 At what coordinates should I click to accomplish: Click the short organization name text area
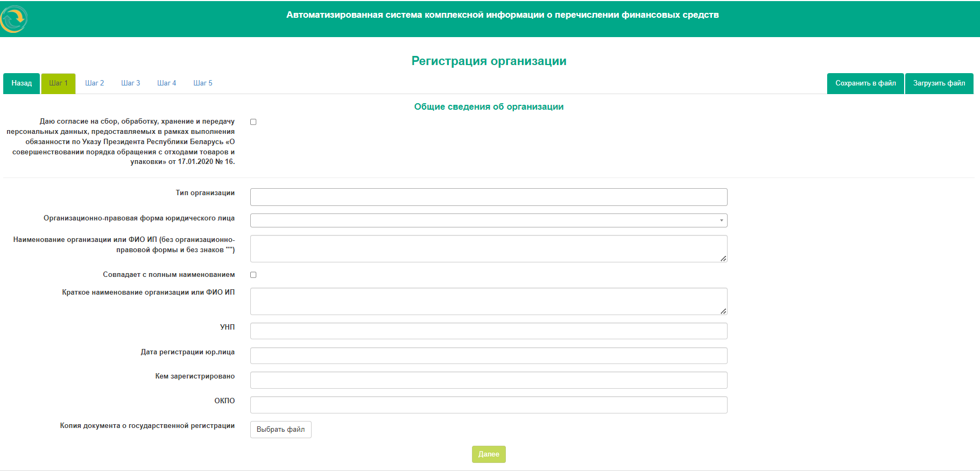click(x=489, y=301)
